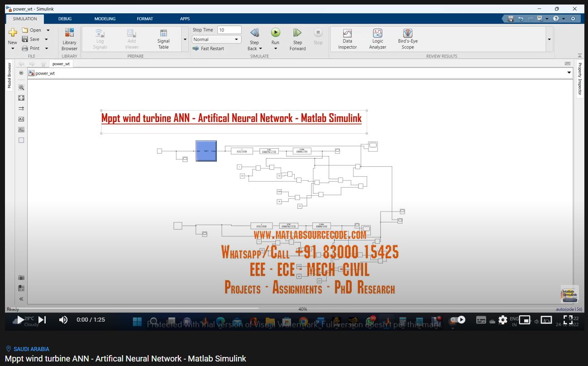Expand the Normal simulation mode dropdown
Image resolution: width=588 pixels, height=366 pixels.
[236, 39]
